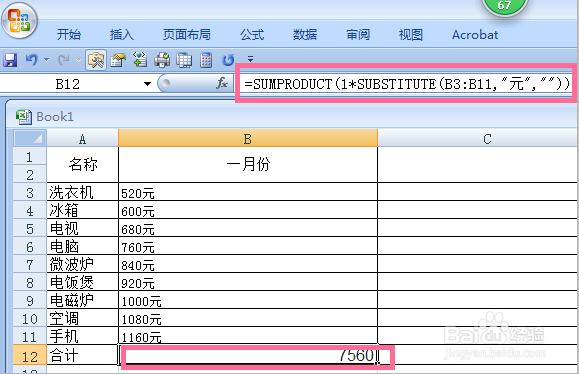Click cell containing 电饭煲

coord(83,282)
